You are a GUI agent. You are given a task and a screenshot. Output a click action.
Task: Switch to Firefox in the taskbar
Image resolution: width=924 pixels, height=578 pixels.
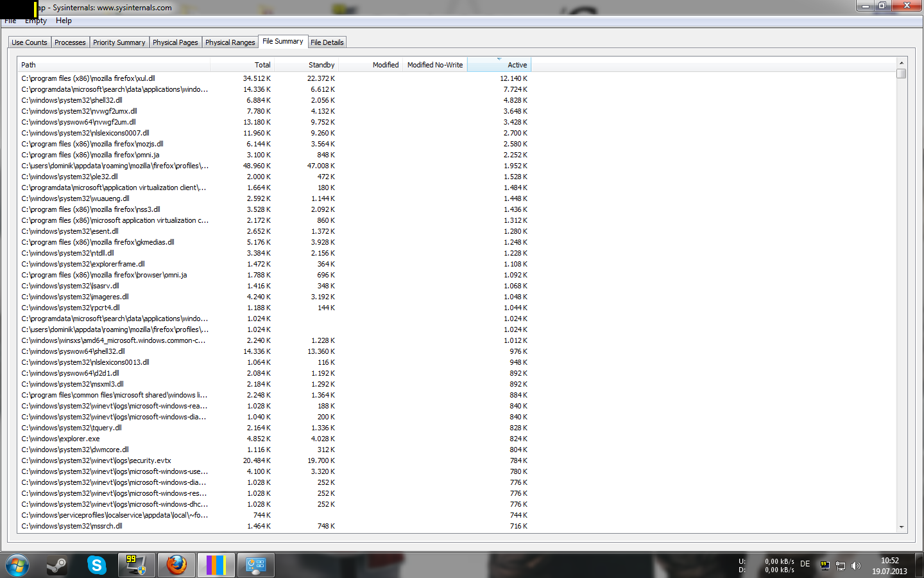176,566
